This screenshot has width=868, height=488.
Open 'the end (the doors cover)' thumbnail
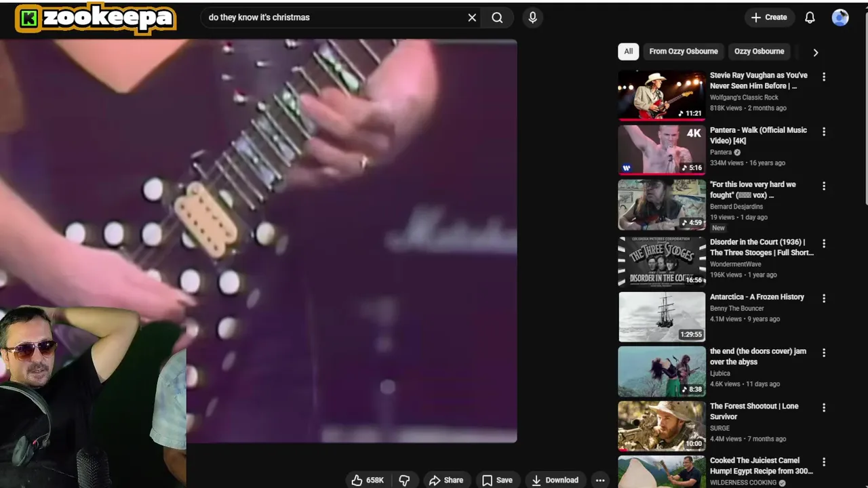click(662, 371)
